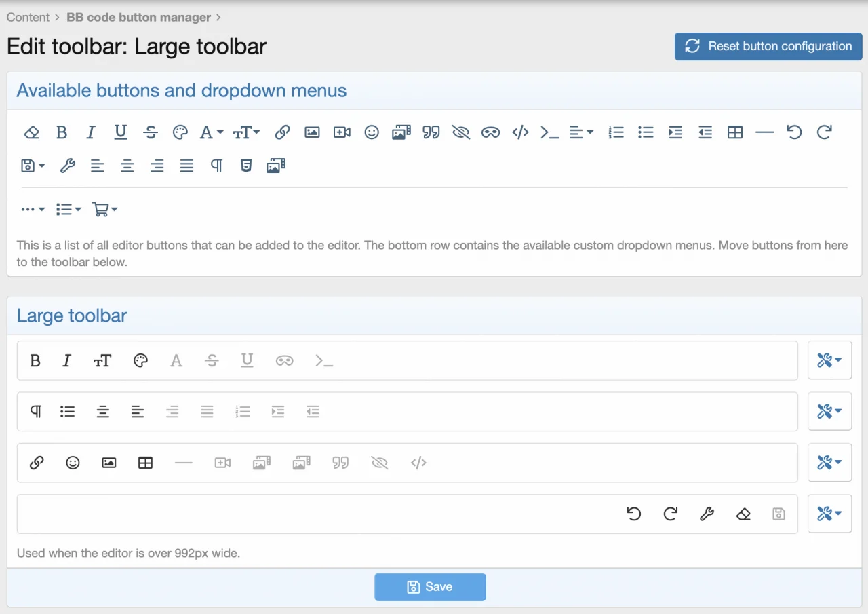Screen dimensions: 868x614
Task: Click wrench icon in Available buttons
Action: 68,166
